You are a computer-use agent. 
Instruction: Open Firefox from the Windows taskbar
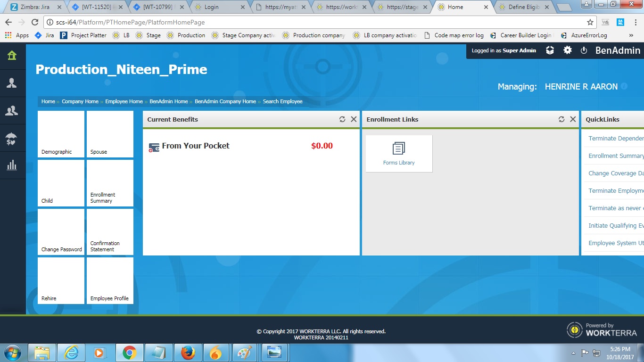(x=188, y=353)
